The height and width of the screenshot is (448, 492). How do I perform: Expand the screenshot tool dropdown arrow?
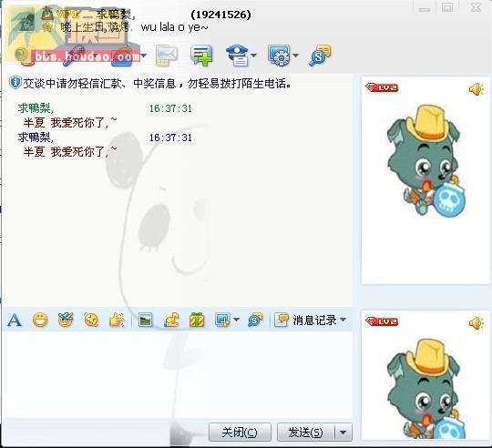pos(236,320)
